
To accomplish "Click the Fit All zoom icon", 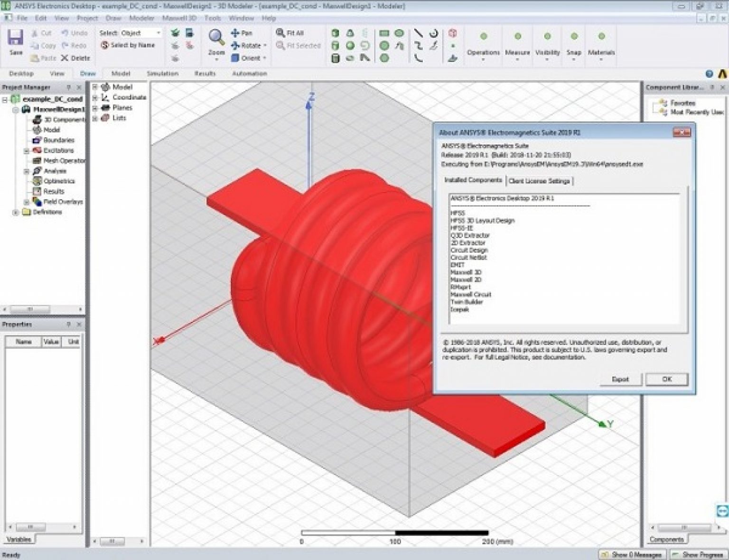I will tap(280, 32).
